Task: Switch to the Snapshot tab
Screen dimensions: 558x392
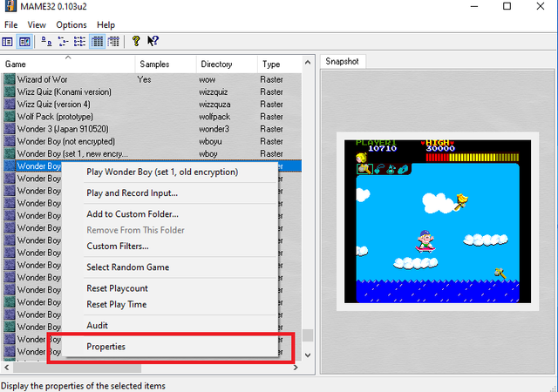Action: 343,62
